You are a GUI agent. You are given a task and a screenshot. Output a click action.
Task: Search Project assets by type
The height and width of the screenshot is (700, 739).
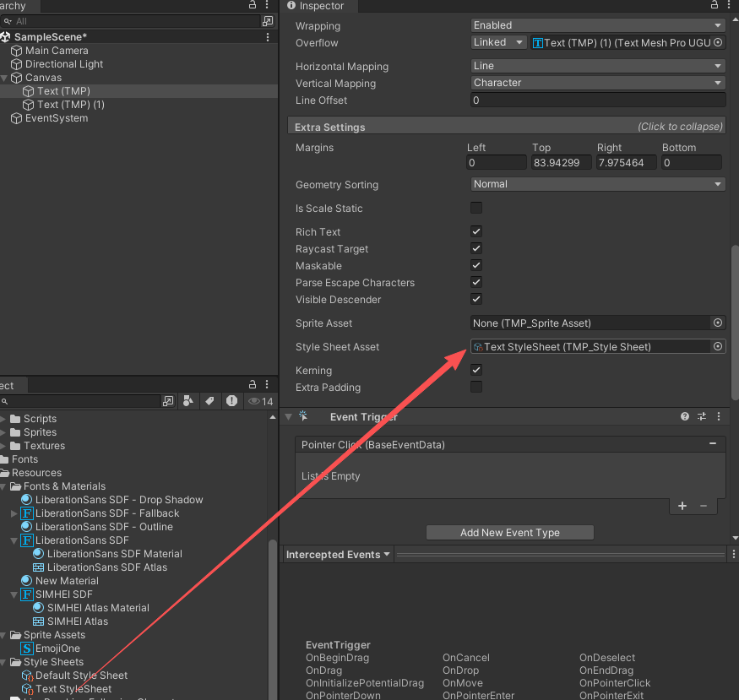(x=188, y=401)
